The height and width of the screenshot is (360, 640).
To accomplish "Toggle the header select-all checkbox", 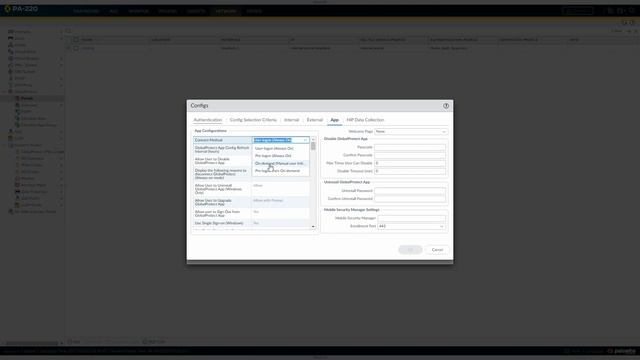I will pyautogui.click(x=76, y=40).
